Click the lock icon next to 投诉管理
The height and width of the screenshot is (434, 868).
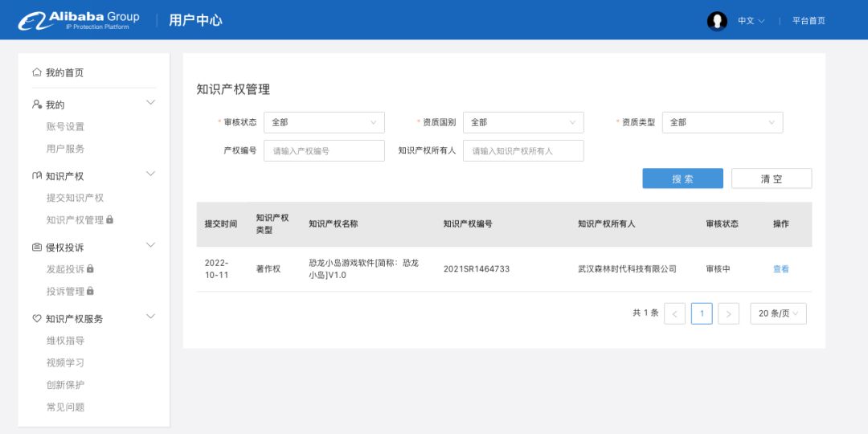coord(90,291)
